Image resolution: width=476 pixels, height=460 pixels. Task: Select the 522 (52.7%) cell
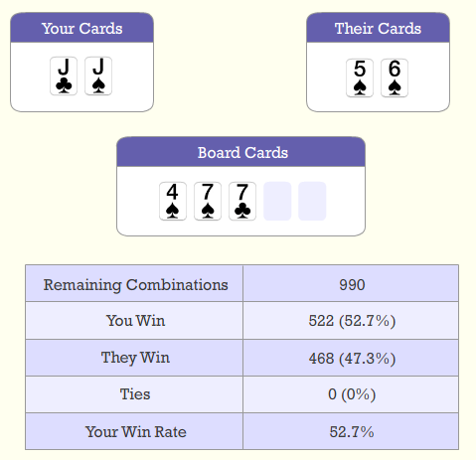click(352, 321)
